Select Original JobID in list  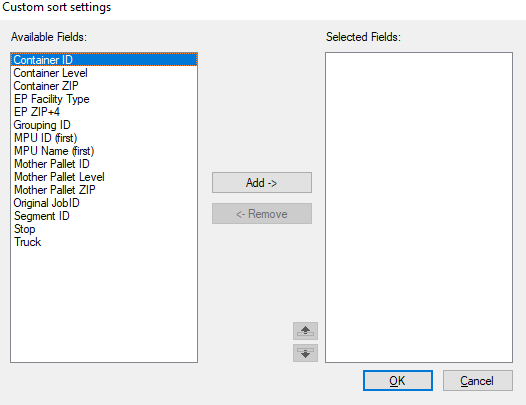(x=104, y=203)
